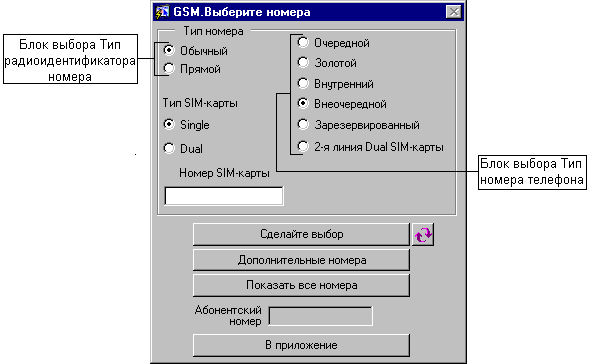
Task: Select the Внутренний number type
Action: point(303,83)
